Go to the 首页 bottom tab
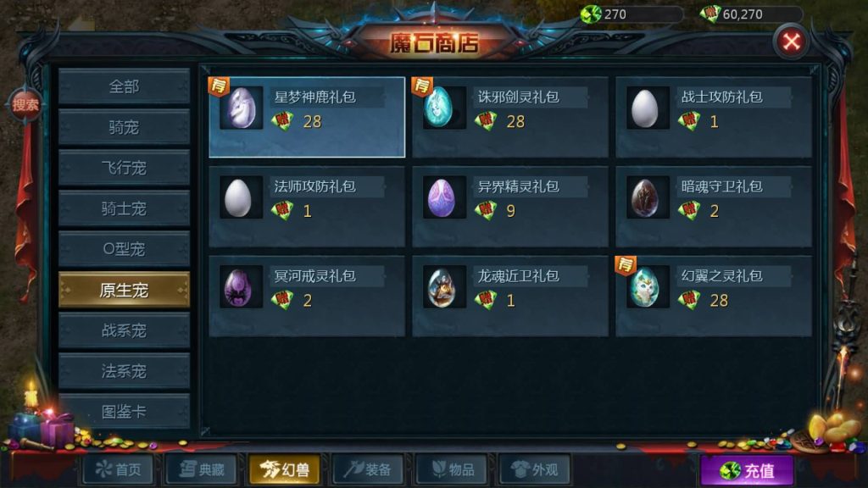This screenshot has height=488, width=868. [118, 469]
